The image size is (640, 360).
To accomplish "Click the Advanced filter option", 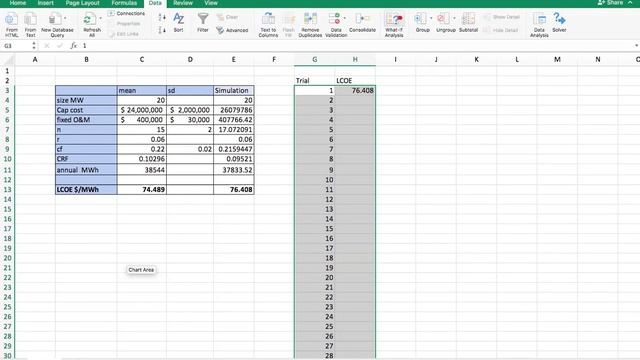I will click(x=232, y=30).
